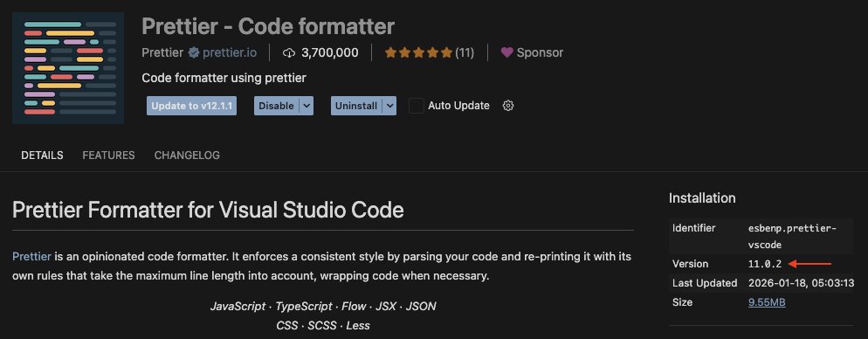Click the 3,700,000 install count
Image resolution: width=868 pixels, height=339 pixels.
330,52
